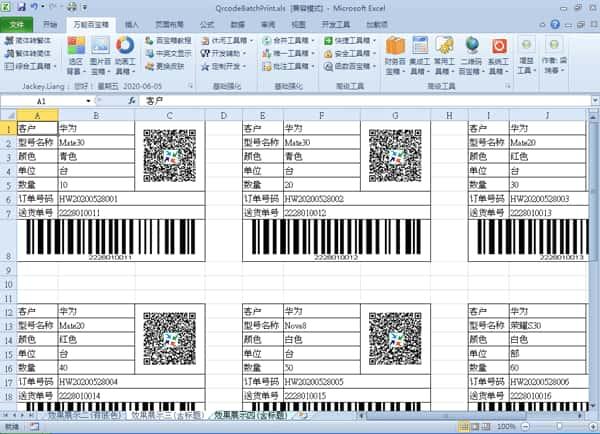Image resolution: width=600 pixels, height=434 pixels.
Task: Open the colorful 选区背景 tile icon
Action: click(x=76, y=46)
